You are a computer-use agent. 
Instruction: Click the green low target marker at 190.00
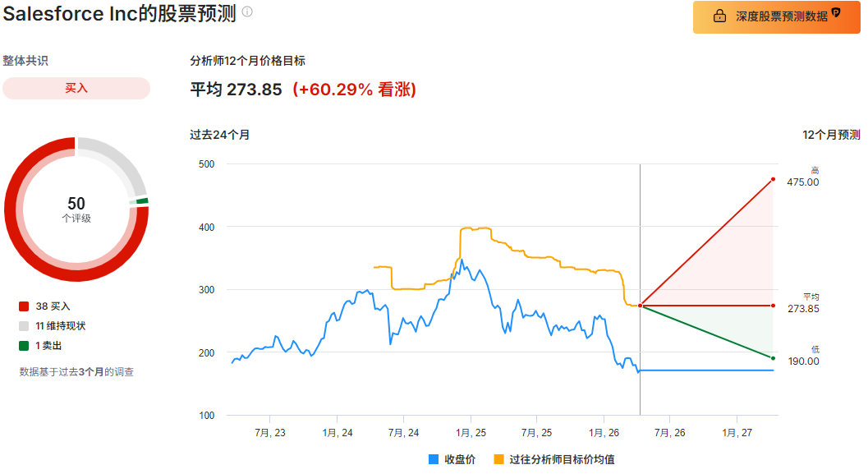[x=772, y=357]
